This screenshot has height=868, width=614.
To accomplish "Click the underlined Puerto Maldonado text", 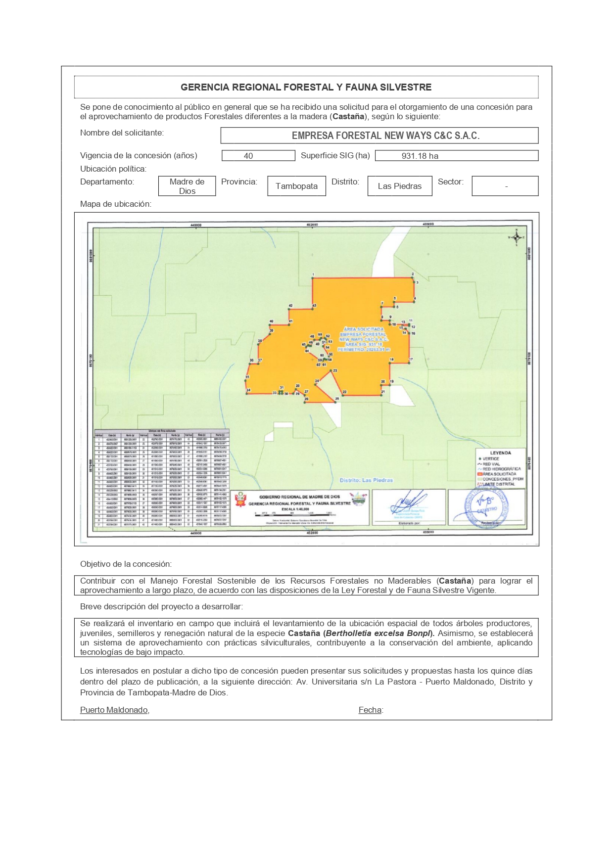I will [114, 710].
